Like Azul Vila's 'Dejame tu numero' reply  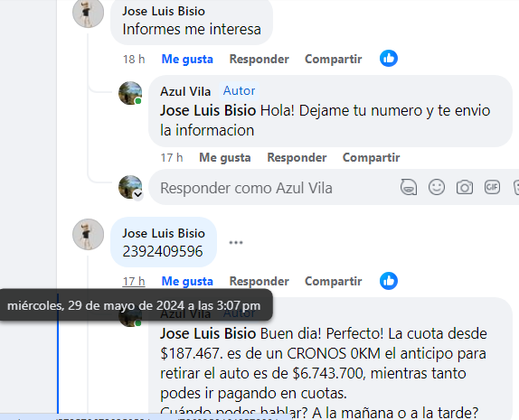(x=225, y=158)
